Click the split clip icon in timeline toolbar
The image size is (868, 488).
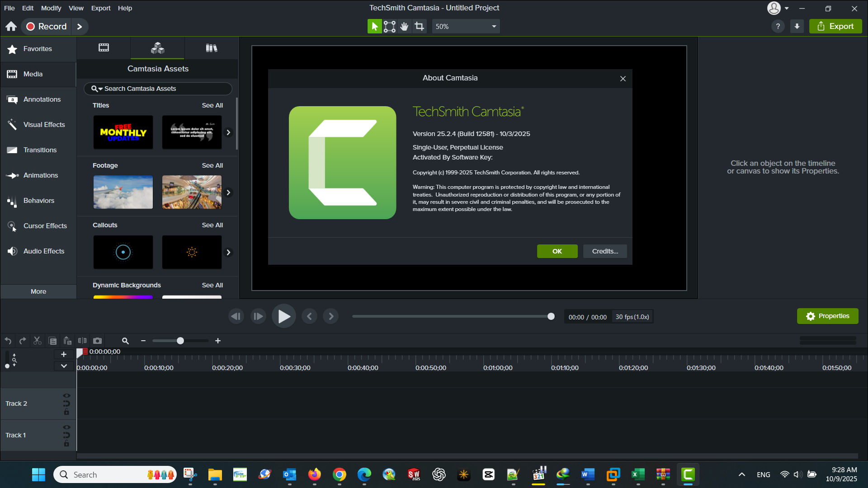pos(82,341)
